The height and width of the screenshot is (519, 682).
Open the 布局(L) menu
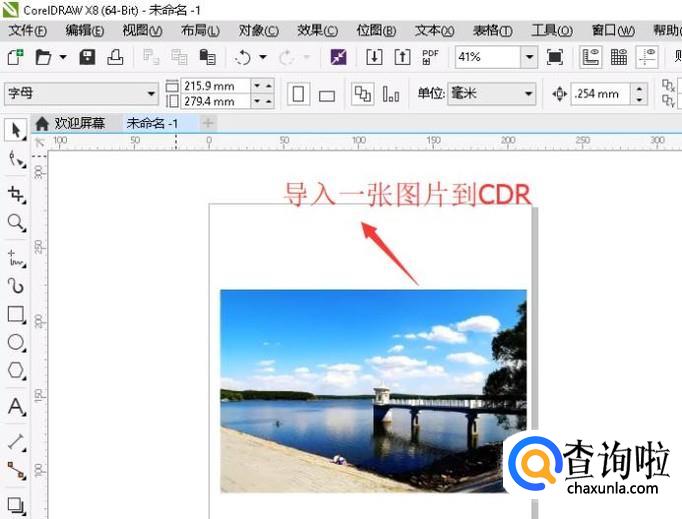tap(200, 30)
